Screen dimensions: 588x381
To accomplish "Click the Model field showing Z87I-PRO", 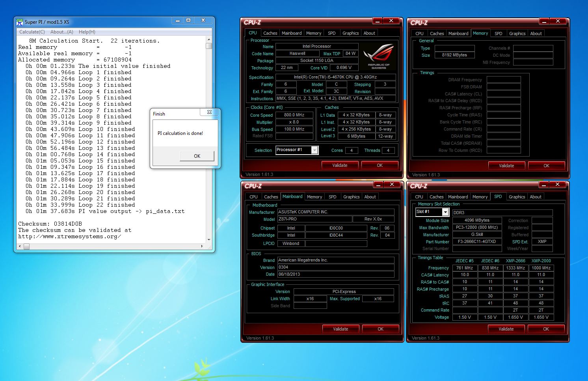I will tap(315, 219).
